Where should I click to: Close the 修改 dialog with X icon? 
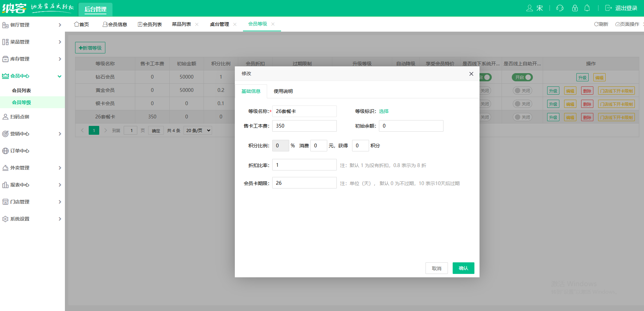[471, 74]
